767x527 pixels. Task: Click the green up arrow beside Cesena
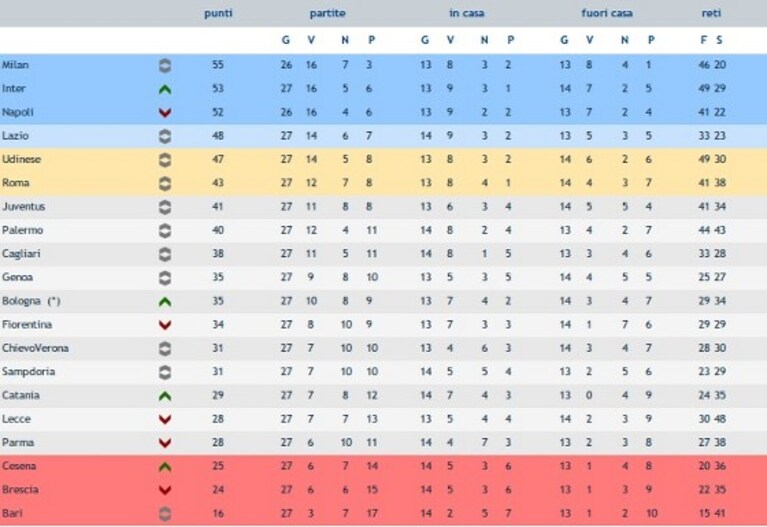click(x=165, y=467)
